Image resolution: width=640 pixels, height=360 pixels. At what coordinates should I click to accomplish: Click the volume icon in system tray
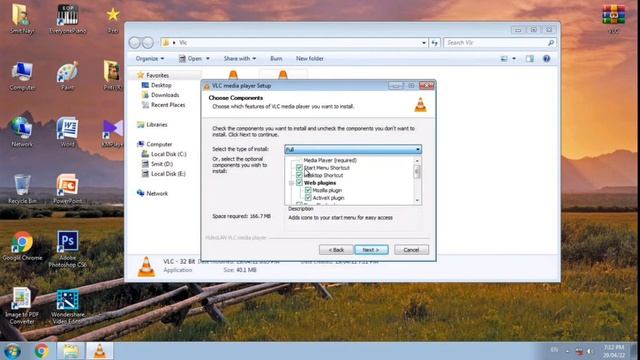coord(589,351)
